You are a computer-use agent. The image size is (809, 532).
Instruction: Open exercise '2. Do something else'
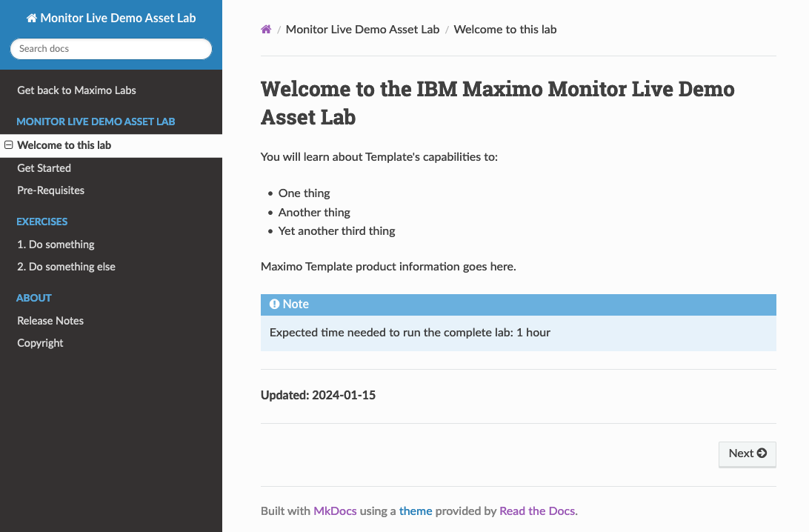click(x=66, y=267)
